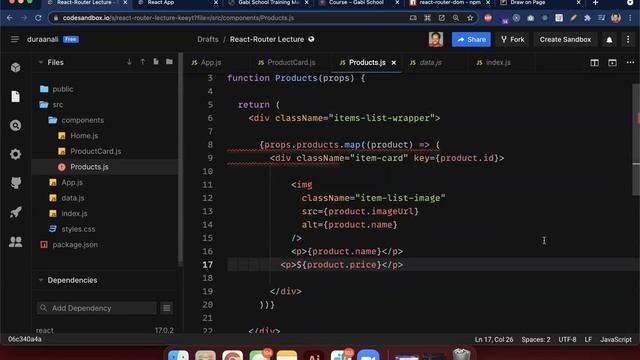Open configuration files gear icon

pyautogui.click(x=16, y=154)
